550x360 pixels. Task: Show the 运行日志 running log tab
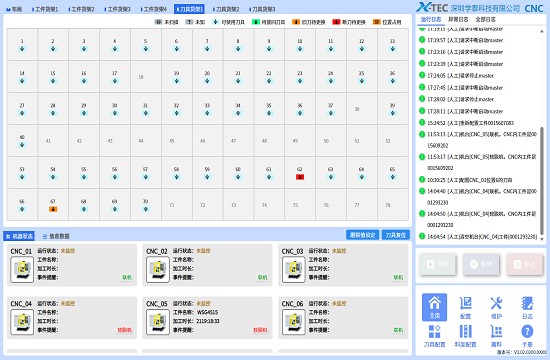click(x=431, y=20)
